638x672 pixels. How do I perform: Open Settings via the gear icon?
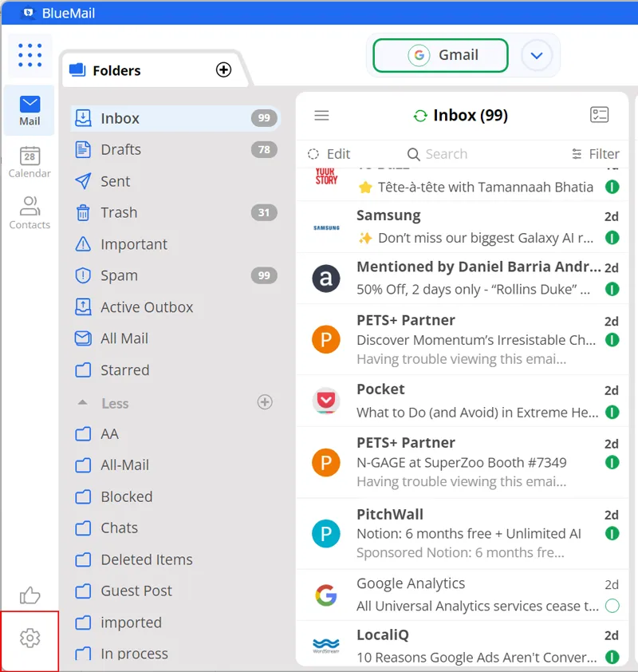click(30, 638)
